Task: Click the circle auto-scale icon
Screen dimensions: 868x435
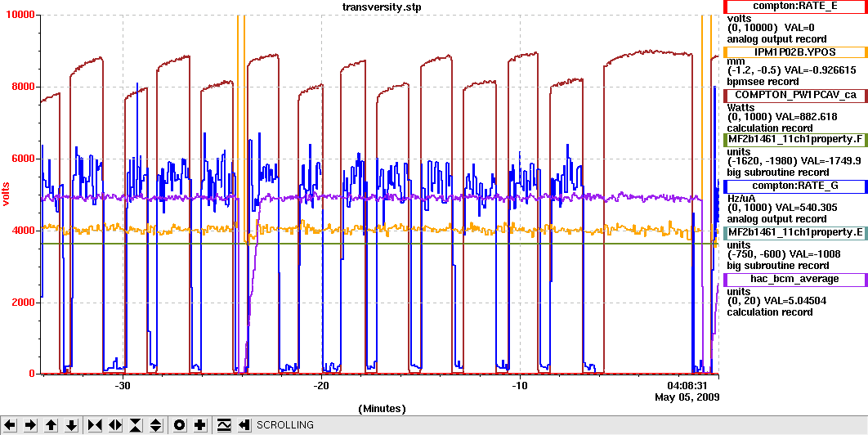Action: 179,425
